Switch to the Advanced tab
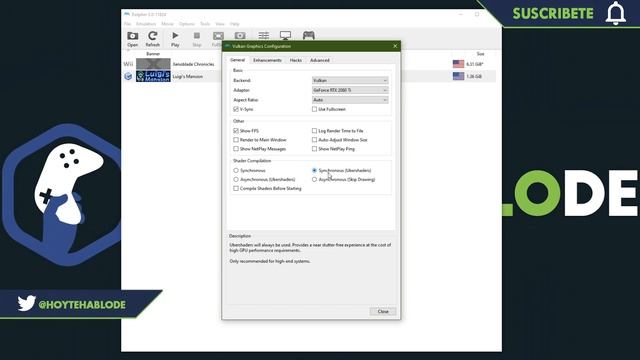 (320, 60)
